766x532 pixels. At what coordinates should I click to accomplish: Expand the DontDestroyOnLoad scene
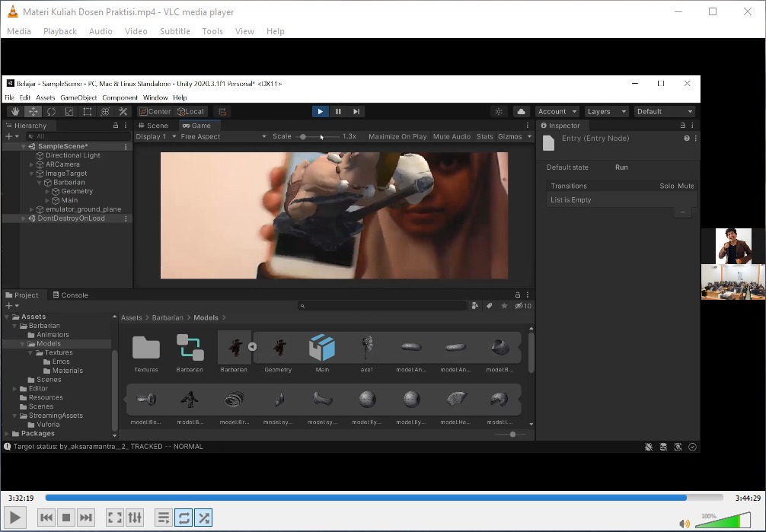(x=24, y=218)
